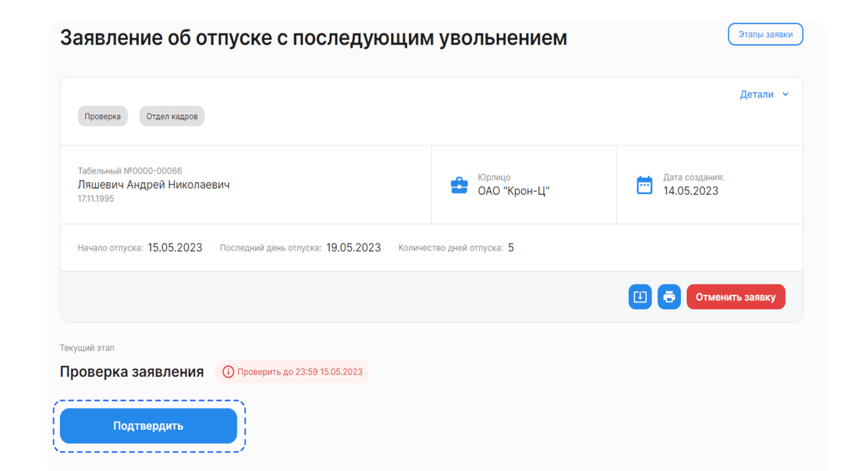Click the printer icon button

(669, 297)
